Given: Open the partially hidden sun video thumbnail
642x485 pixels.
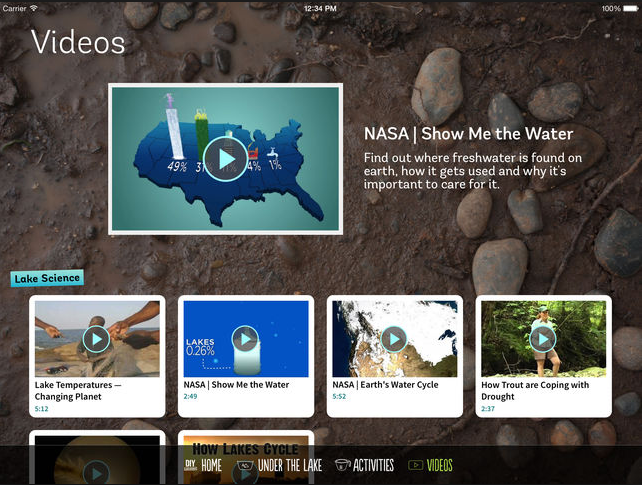Looking at the screenshot, I should coord(97,460).
